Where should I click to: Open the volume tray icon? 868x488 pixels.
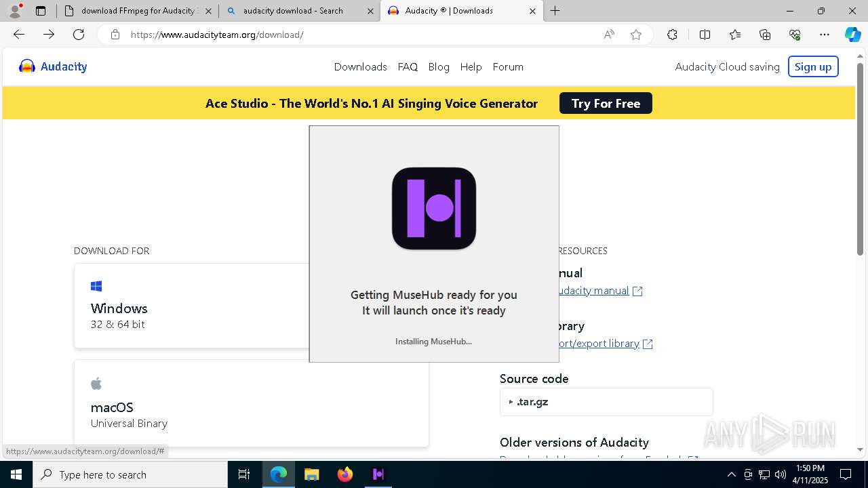click(781, 474)
